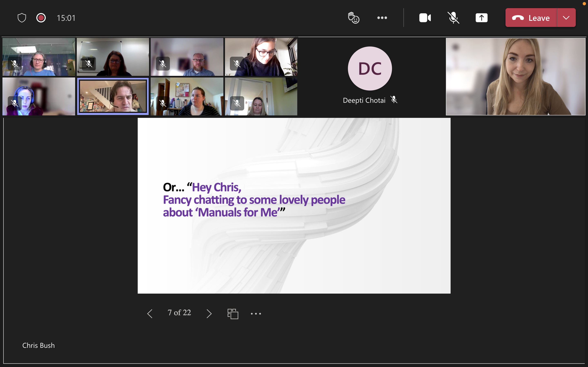The width and height of the screenshot is (588, 367).
Task: Click the shield security icon
Action: (x=22, y=18)
